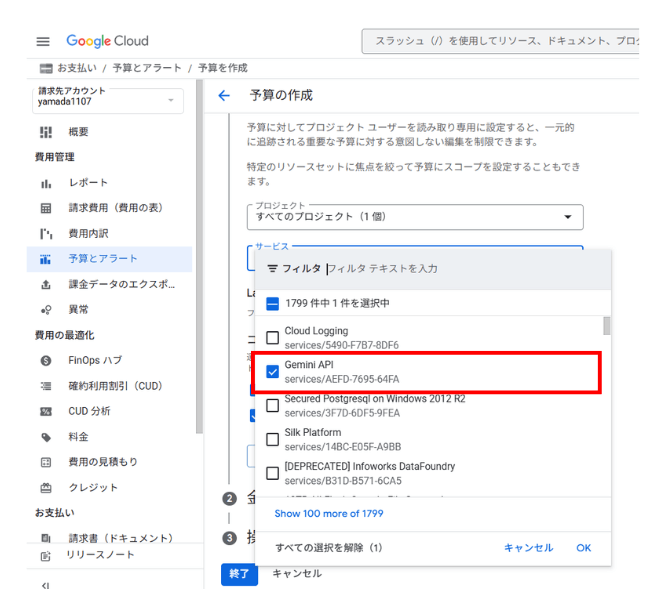Check the Silk Platform checkbox
The height and width of the screenshot is (589, 661).
click(273, 440)
